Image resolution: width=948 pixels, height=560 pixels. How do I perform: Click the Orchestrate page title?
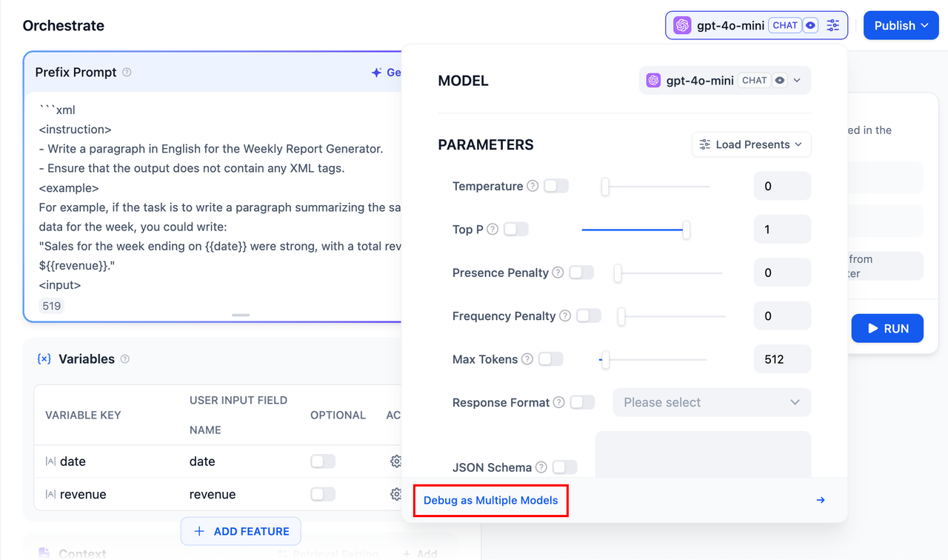coord(64,25)
